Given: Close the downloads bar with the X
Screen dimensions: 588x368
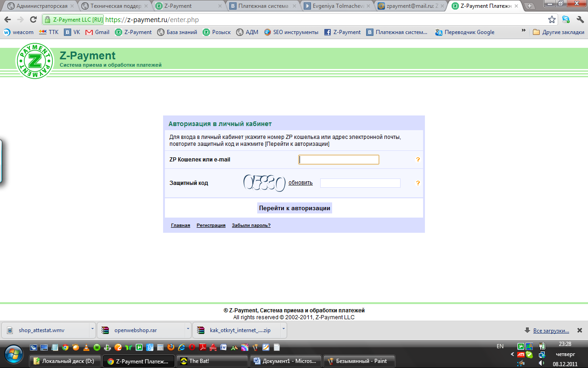Looking at the screenshot, I should coord(580,330).
